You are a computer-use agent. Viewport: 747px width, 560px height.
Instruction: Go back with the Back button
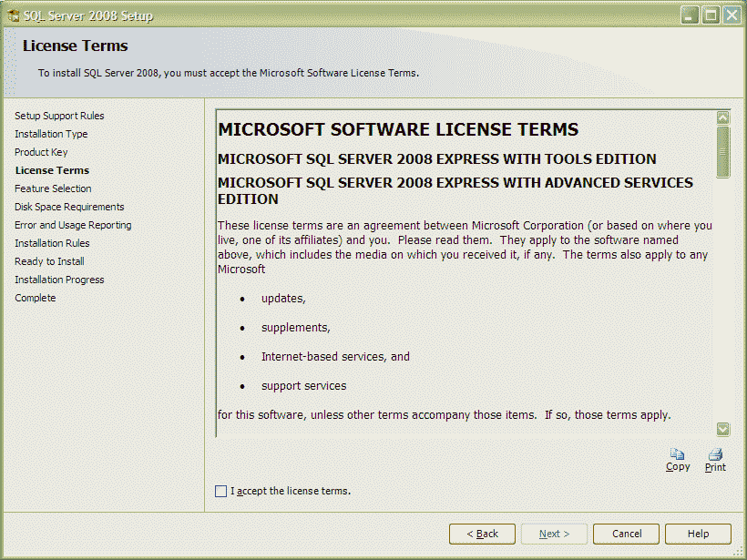482,534
